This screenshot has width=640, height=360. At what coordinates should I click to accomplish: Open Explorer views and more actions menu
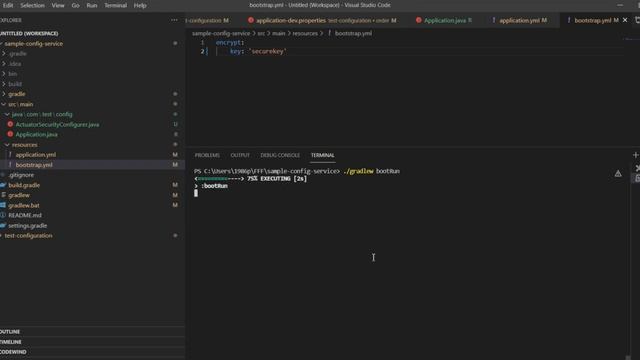(174, 20)
